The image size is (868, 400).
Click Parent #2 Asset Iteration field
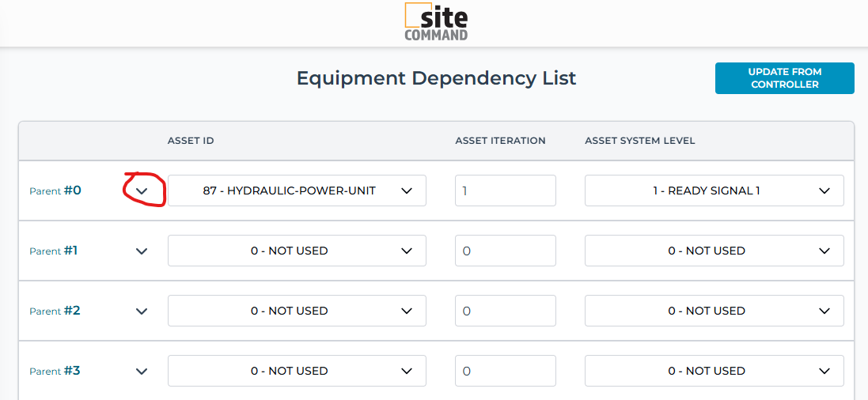505,311
